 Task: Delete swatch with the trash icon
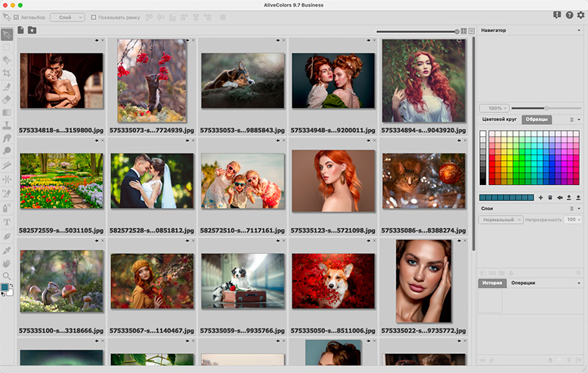click(550, 198)
